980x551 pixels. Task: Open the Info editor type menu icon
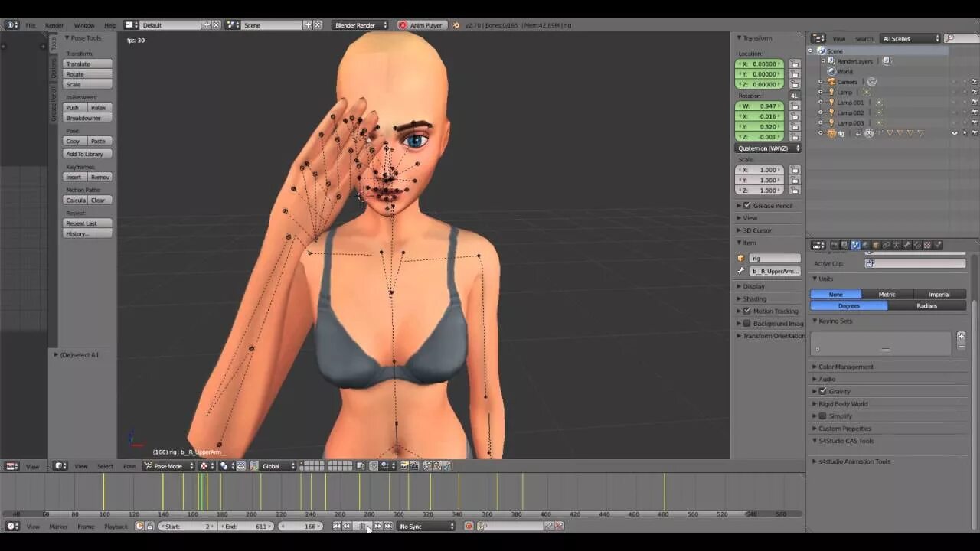click(x=11, y=25)
